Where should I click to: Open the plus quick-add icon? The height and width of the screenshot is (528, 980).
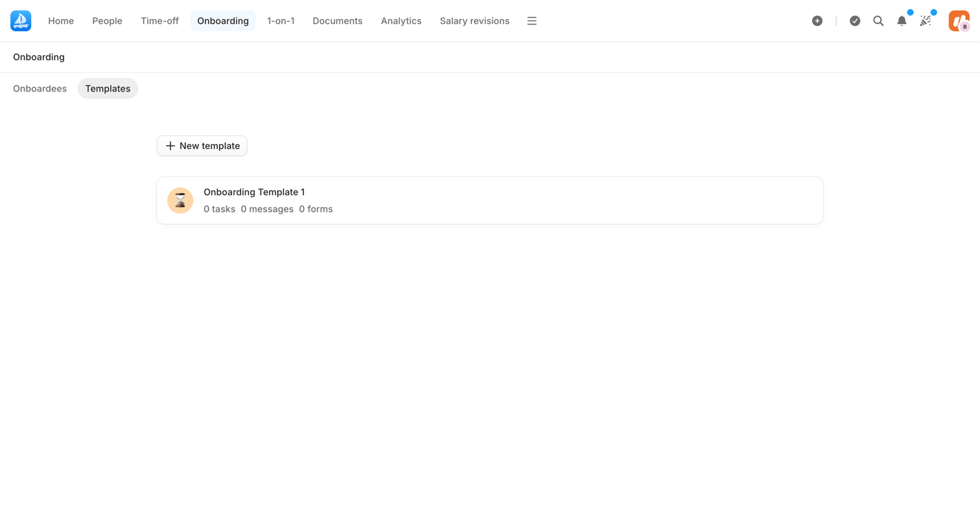pyautogui.click(x=817, y=21)
